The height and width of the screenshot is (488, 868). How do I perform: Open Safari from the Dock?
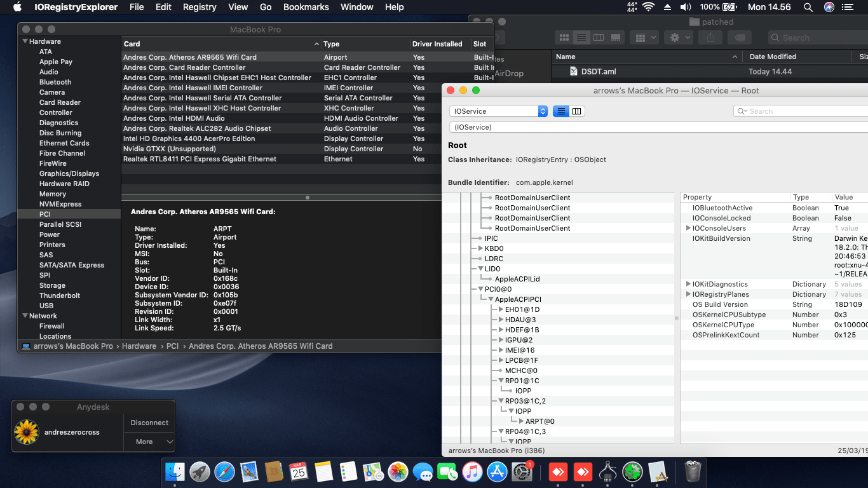[x=224, y=472]
